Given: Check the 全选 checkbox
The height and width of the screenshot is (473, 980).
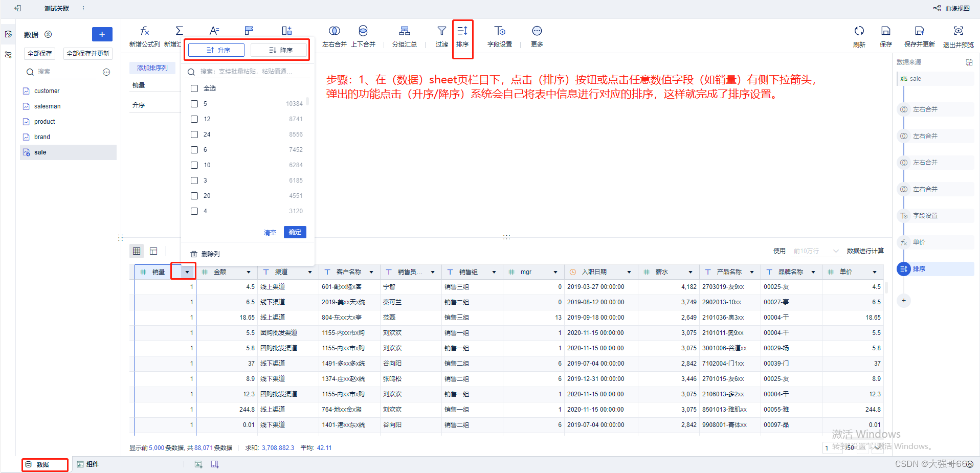Looking at the screenshot, I should click(194, 88).
